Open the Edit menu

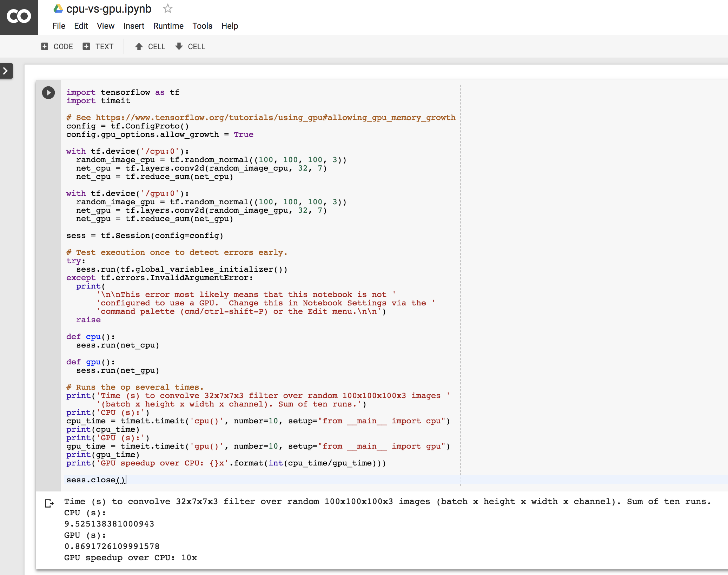pyautogui.click(x=81, y=26)
